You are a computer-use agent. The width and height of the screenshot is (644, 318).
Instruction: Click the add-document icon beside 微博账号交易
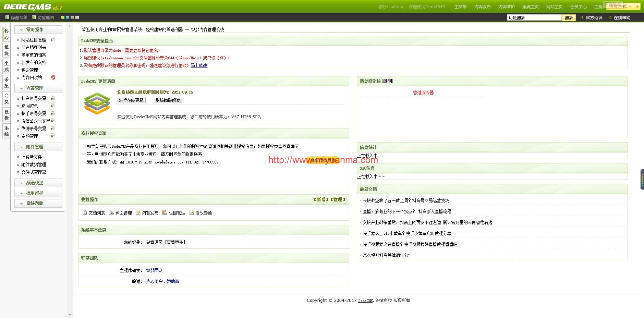(x=53, y=129)
